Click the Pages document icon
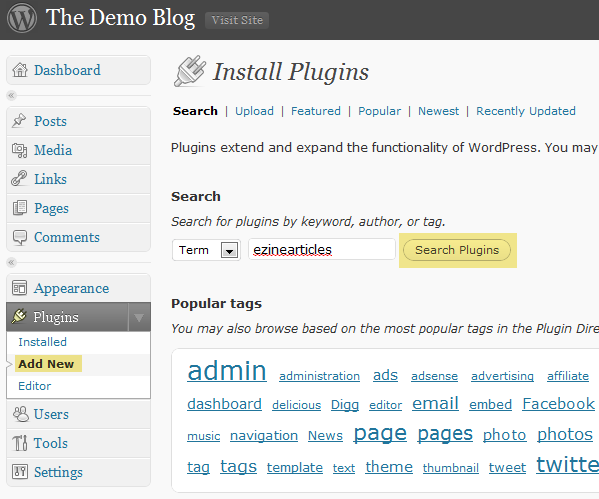This screenshot has width=599, height=499. click(20, 208)
